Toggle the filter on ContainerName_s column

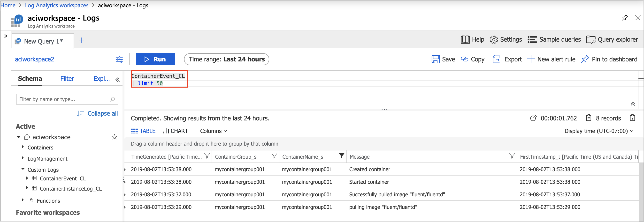342,156
